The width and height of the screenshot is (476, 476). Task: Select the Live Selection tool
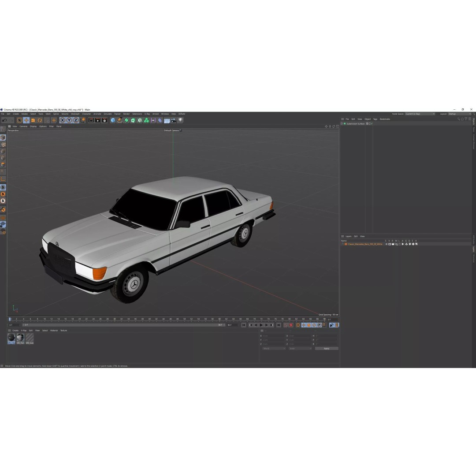pos(19,120)
